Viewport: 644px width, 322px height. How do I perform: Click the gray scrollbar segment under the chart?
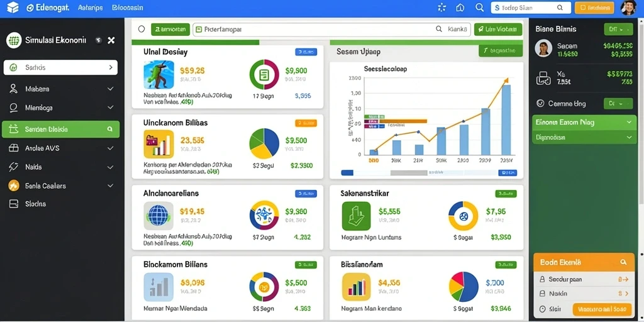409,173
